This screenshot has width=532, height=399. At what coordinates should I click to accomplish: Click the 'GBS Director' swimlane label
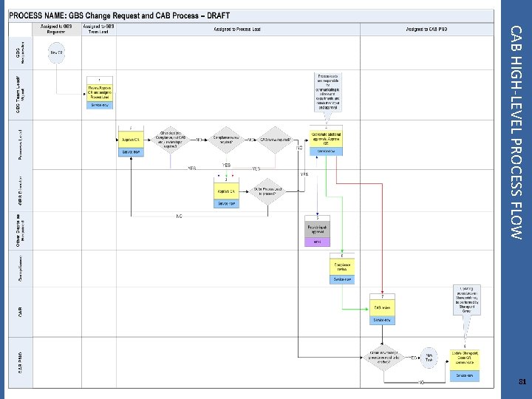(x=21, y=191)
